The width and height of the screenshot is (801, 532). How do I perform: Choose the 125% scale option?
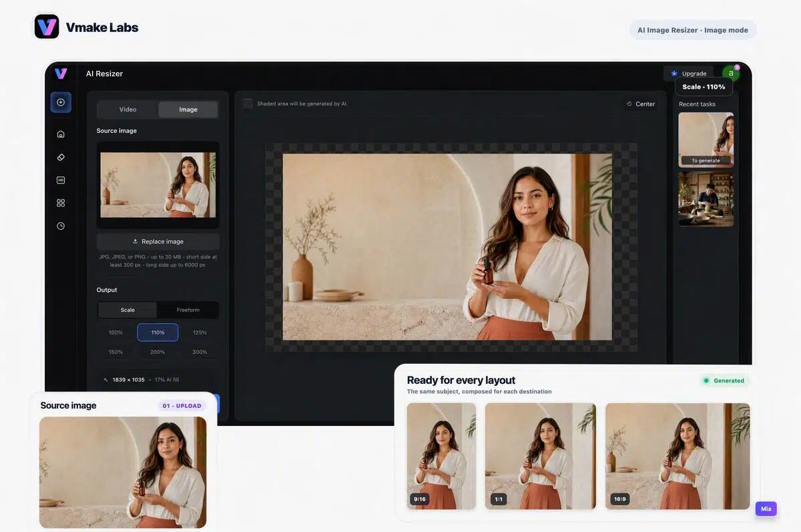pyautogui.click(x=200, y=332)
